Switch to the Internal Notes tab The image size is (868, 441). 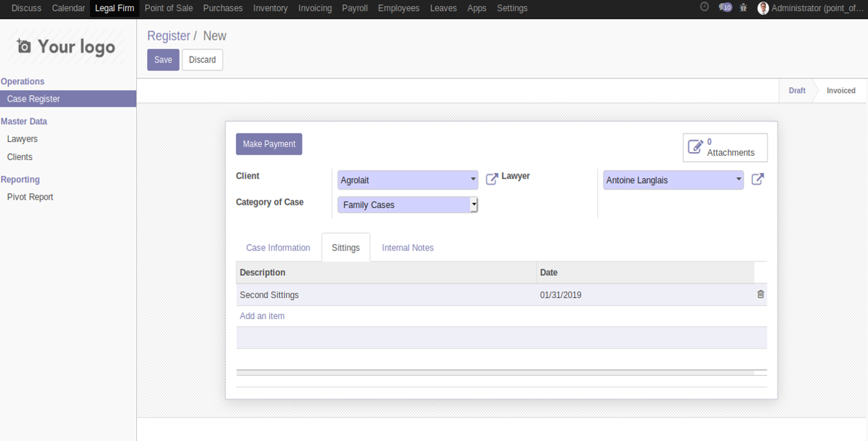408,248
